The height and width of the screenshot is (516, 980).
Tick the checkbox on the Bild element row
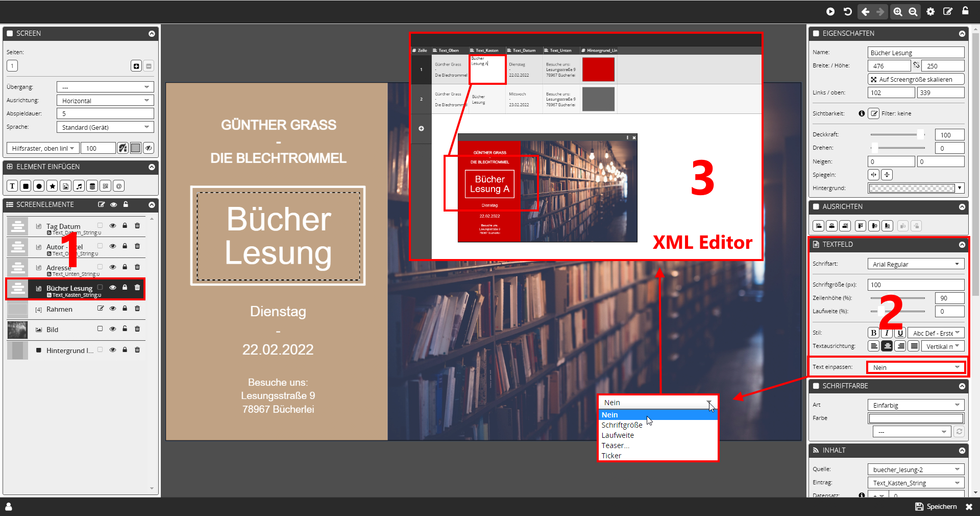[100, 329]
